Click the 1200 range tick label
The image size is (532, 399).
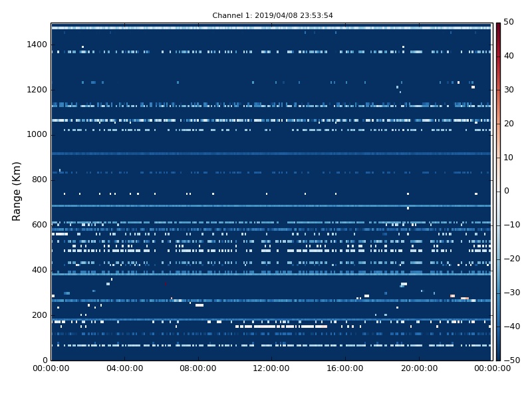pyautogui.click(x=37, y=90)
